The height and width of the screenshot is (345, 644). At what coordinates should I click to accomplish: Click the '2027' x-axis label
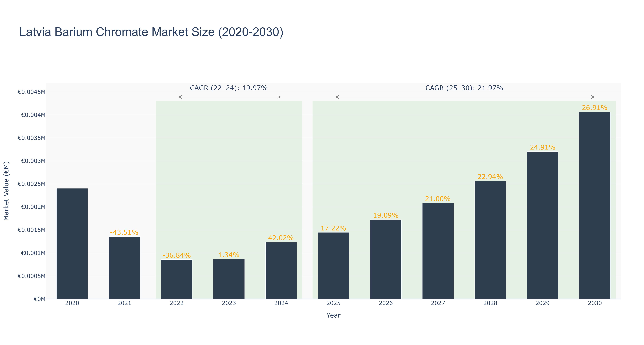(x=438, y=303)
